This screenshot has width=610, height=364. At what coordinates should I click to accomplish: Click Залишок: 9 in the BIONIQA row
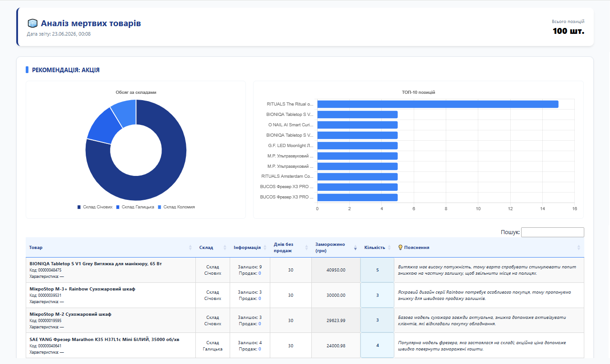click(250, 267)
